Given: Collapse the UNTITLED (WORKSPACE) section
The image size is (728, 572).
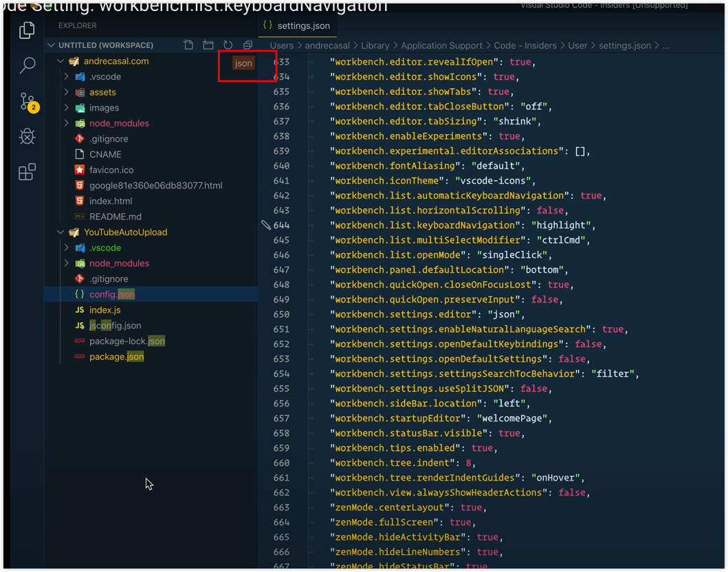Looking at the screenshot, I should pyautogui.click(x=51, y=45).
